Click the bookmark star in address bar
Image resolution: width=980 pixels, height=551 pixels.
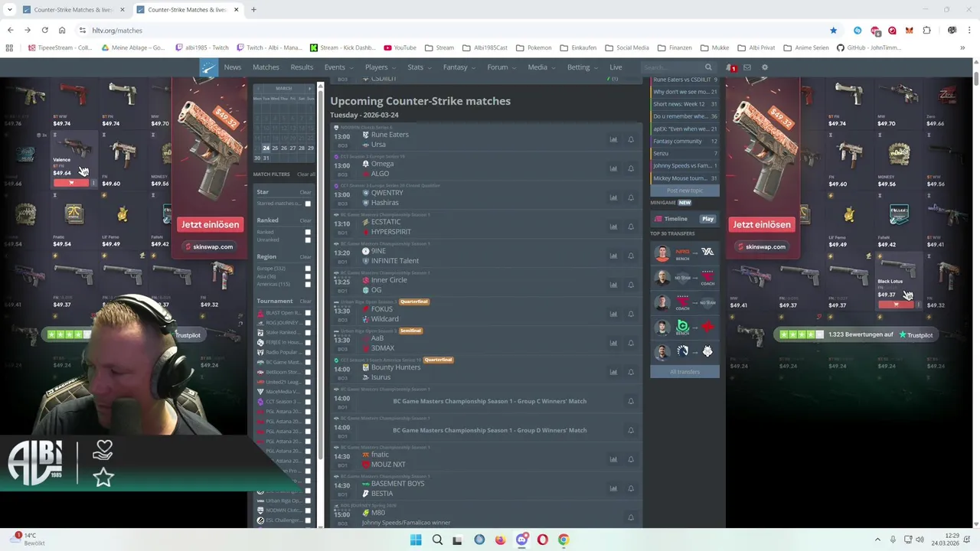pyautogui.click(x=833, y=30)
